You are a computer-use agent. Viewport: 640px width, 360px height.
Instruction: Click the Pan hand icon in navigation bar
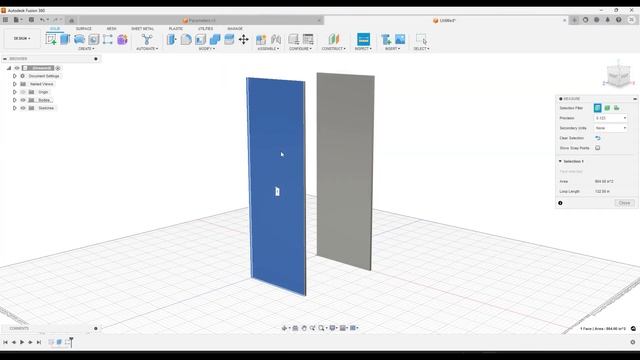pos(304,328)
